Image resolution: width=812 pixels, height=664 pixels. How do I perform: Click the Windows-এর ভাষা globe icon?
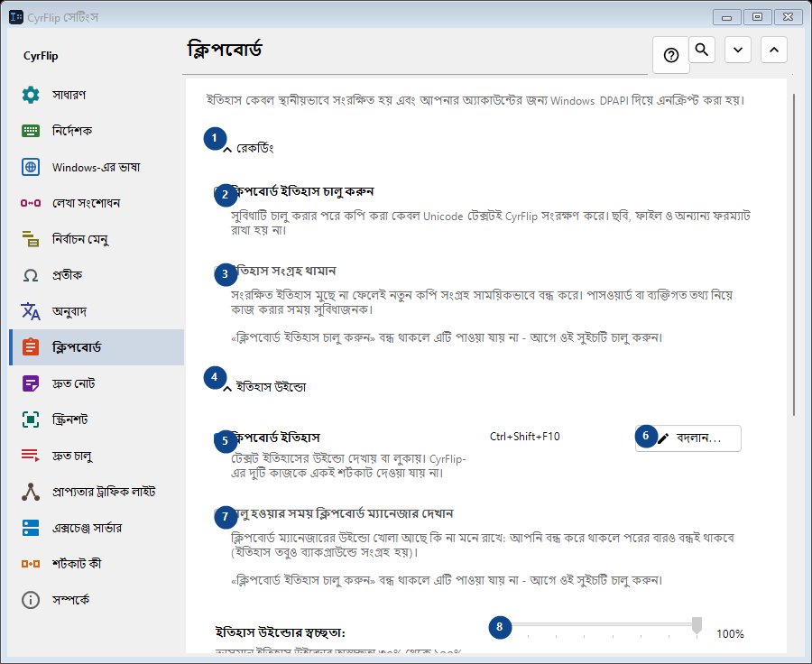[31, 167]
